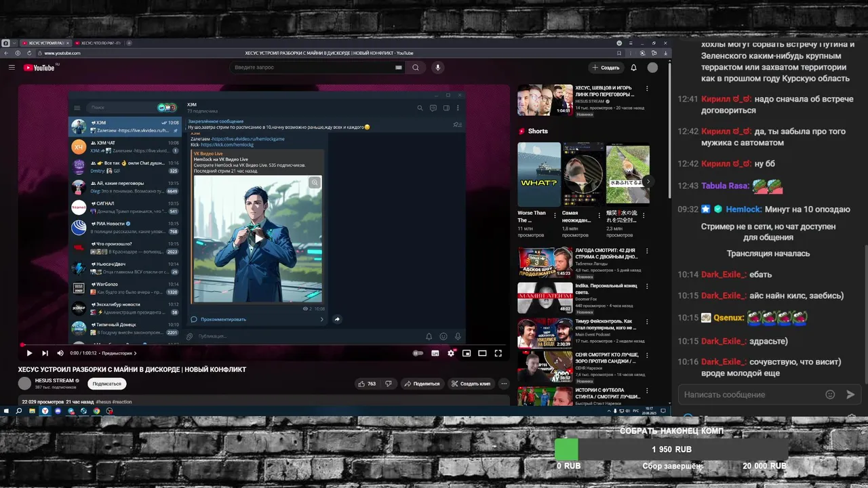Toggle the autoplay switch in player
This screenshot has height=488, width=868.
click(418, 353)
